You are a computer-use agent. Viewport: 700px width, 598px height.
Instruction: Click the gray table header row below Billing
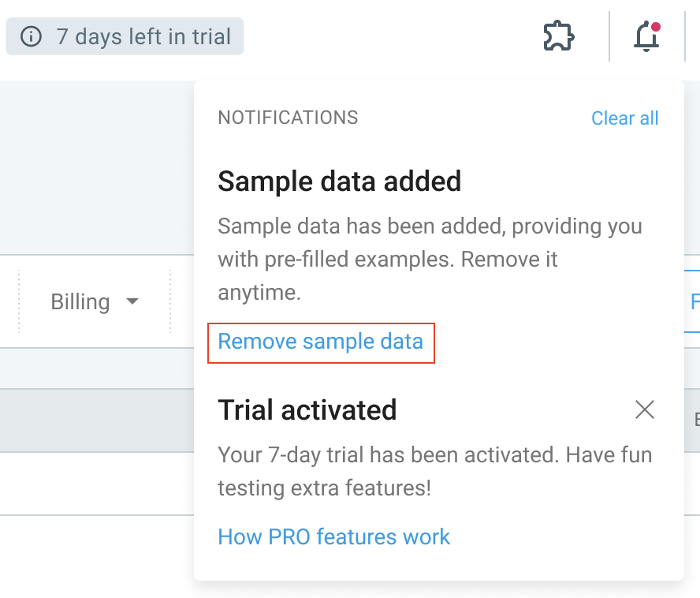pos(97,420)
